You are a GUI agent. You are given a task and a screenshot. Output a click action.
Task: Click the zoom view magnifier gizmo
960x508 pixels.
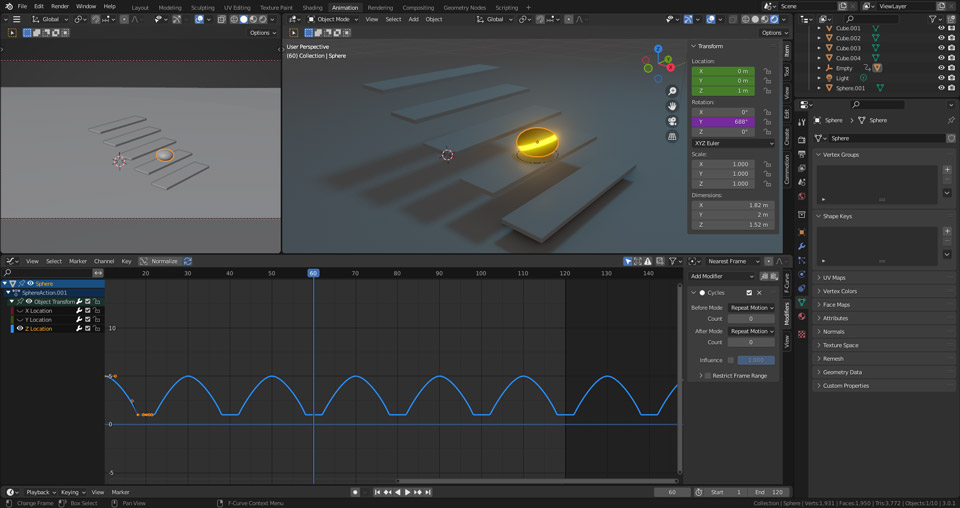tap(673, 91)
